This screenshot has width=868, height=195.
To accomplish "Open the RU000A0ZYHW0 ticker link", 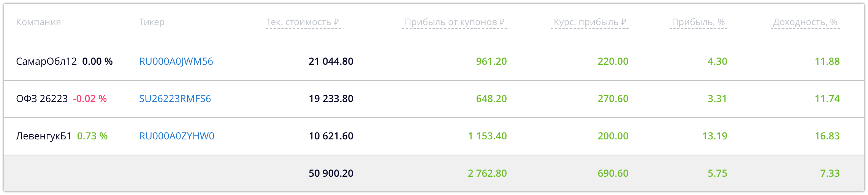I will click(177, 136).
